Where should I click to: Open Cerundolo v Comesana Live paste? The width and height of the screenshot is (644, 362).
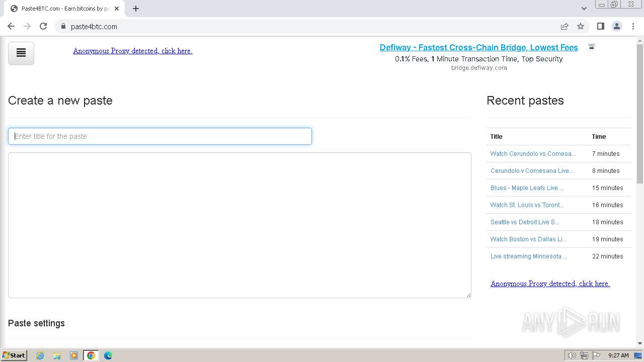(x=532, y=171)
